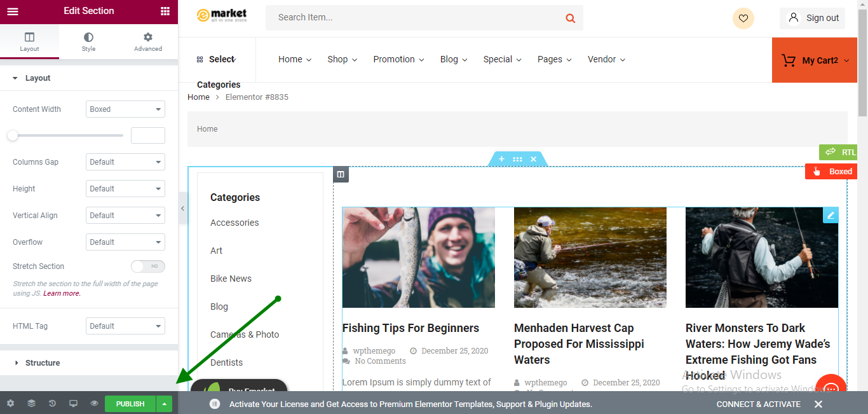Click the Search Item input field
Screen dimensions: 868x414
(x=413, y=18)
